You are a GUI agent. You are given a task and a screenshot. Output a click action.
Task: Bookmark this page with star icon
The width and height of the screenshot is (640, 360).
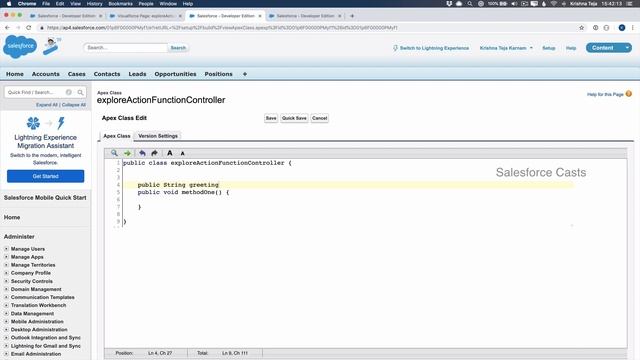[581, 28]
